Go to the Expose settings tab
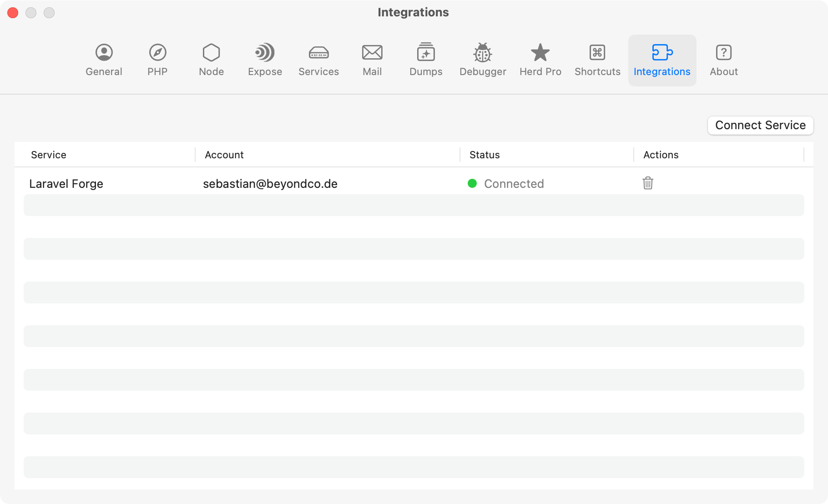 (265, 60)
